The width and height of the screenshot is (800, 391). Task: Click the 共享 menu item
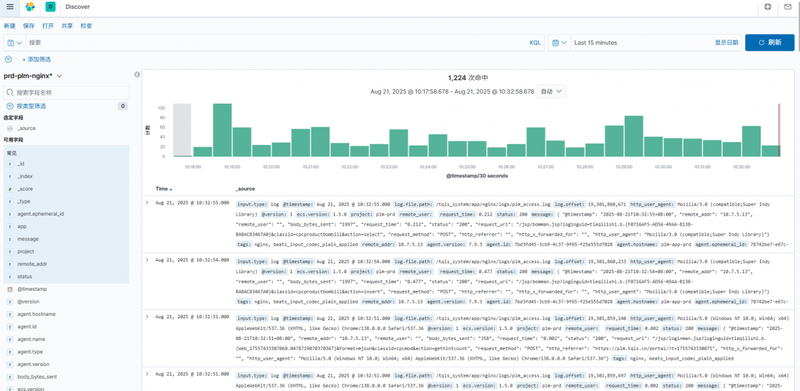pos(67,26)
